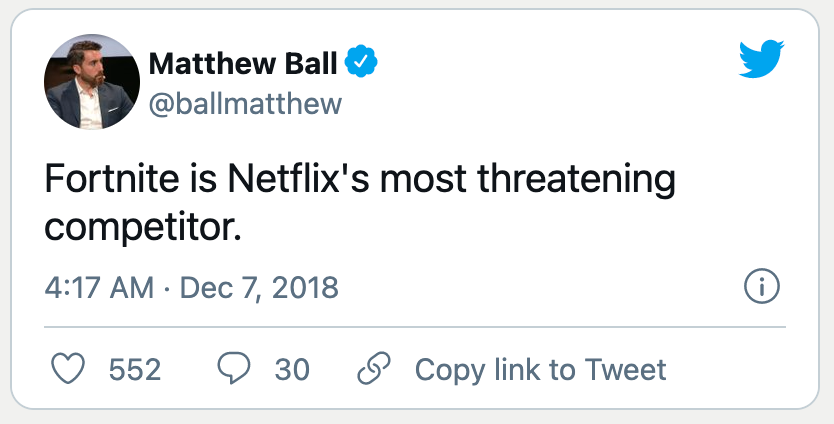Click the 552 likes count
The height and width of the screenshot is (424, 834).
point(134,369)
